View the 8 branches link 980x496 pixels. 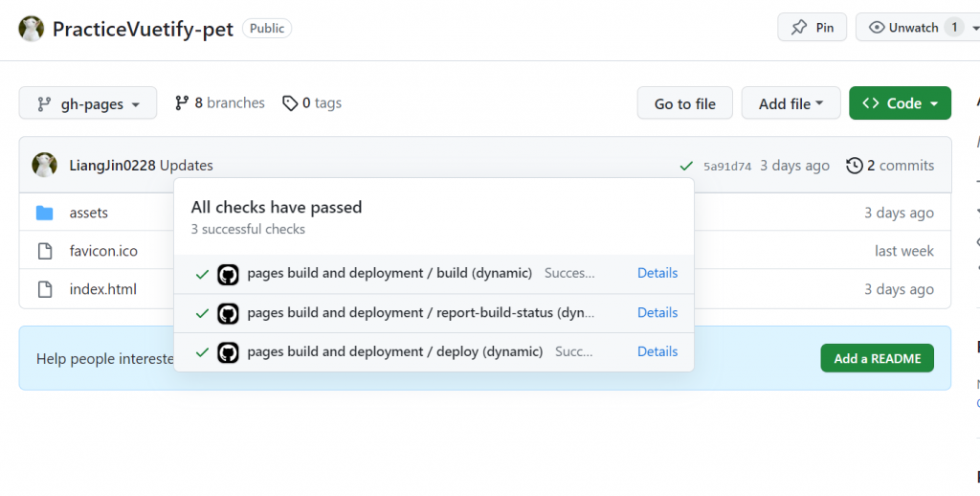pos(219,102)
